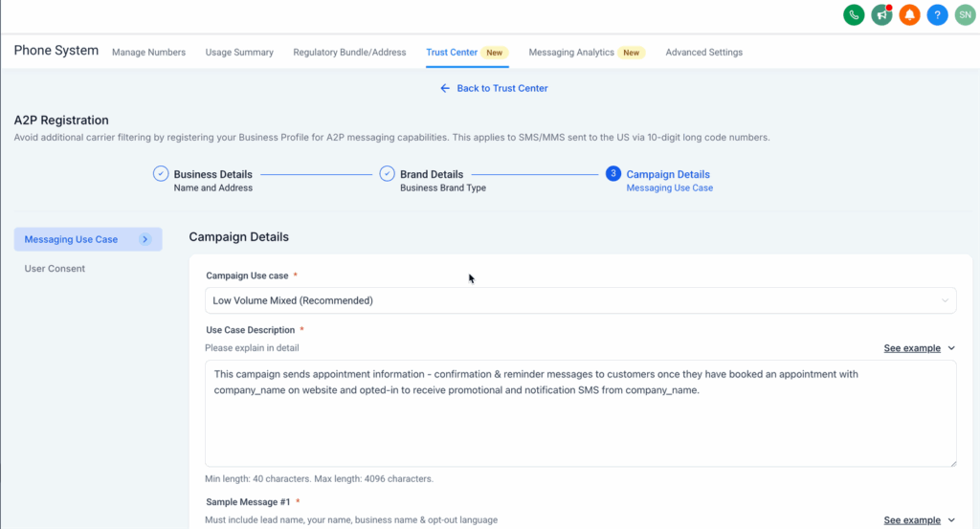Click the Business Details step label
Image resolution: width=980 pixels, height=529 pixels.
point(213,174)
